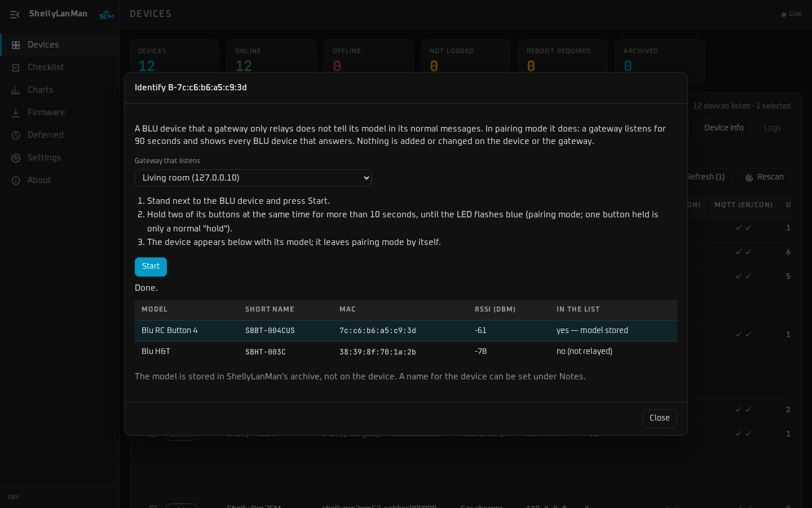The image size is (812, 508).
Task: Open the Checklist sidebar item
Action: (60, 67)
